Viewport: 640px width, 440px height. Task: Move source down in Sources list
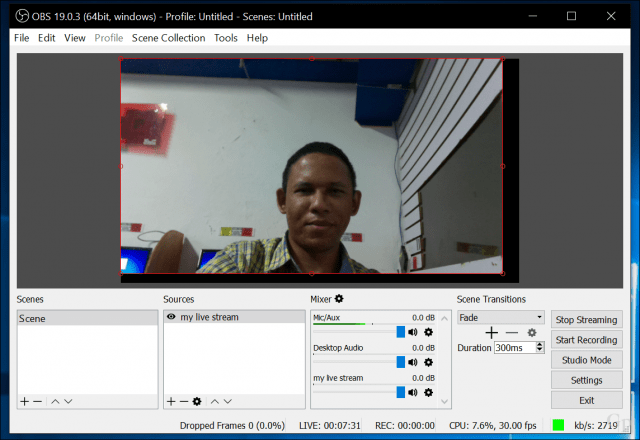coord(228,402)
